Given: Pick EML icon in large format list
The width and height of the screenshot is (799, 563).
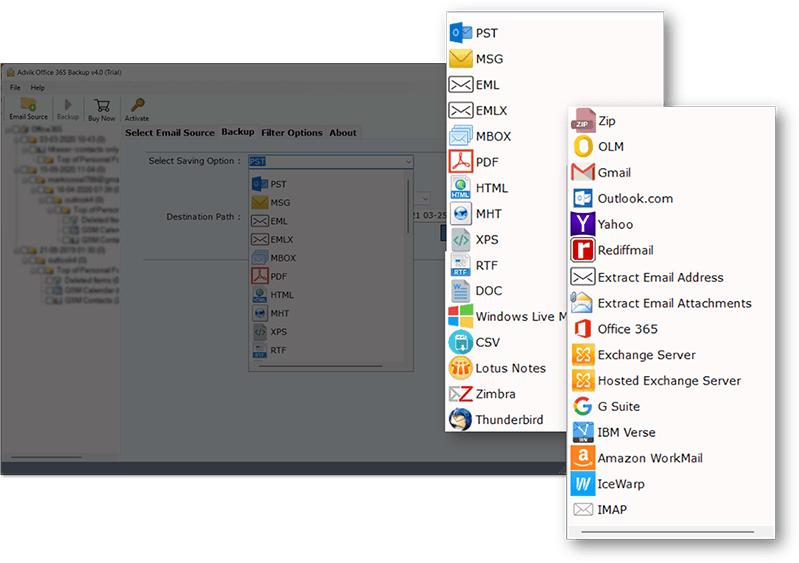Looking at the screenshot, I should point(461,85).
